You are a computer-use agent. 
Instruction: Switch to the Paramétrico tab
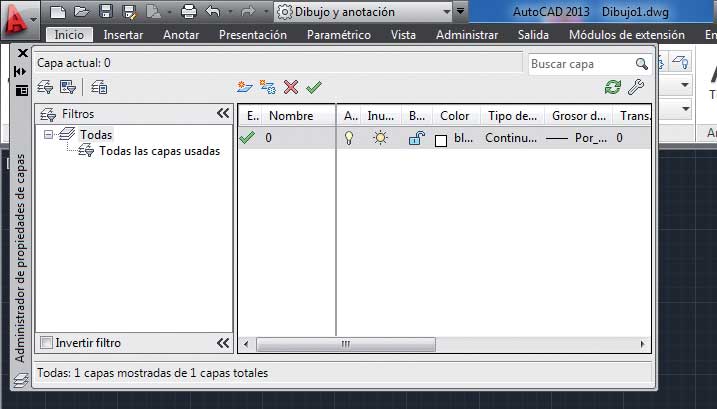click(338, 35)
